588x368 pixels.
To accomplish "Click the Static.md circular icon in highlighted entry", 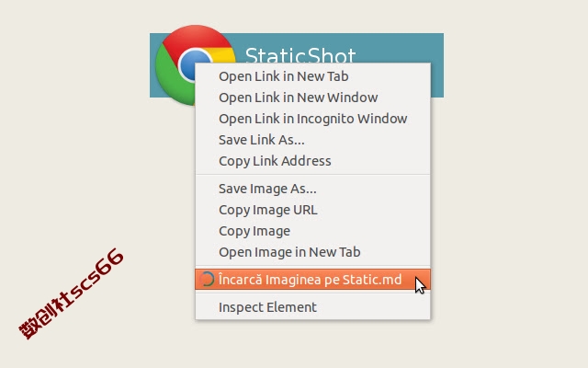I will pos(207,280).
